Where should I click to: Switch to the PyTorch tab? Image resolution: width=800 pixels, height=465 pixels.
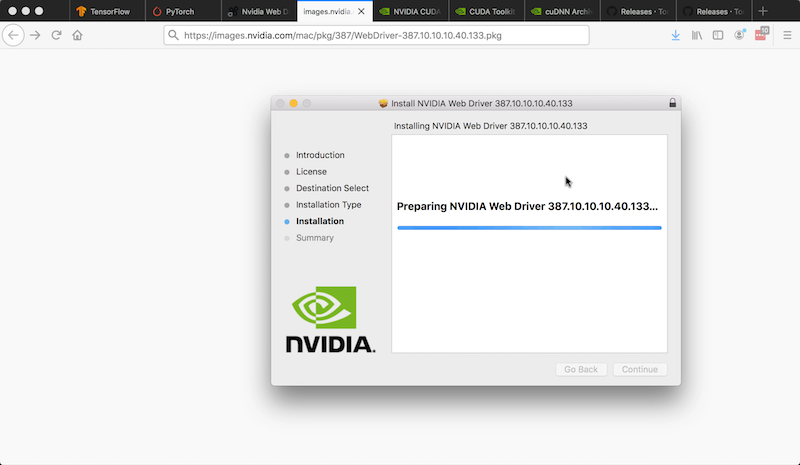(x=184, y=11)
